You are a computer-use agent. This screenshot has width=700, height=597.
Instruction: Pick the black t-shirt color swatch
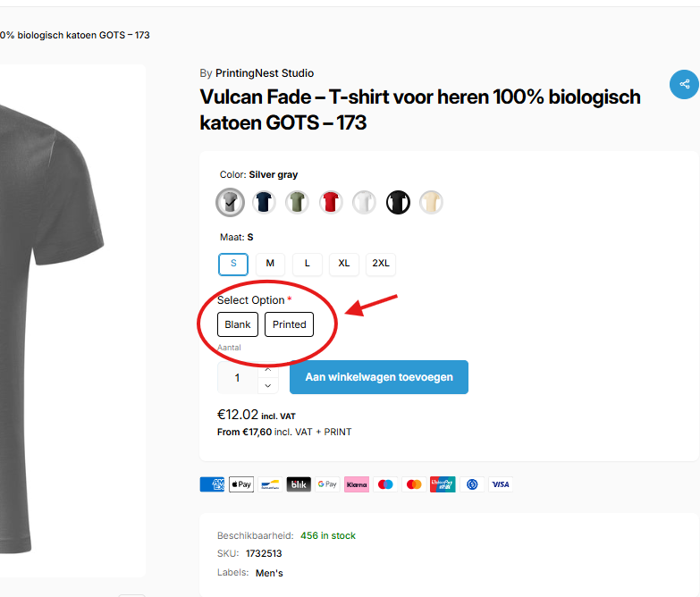tap(398, 202)
